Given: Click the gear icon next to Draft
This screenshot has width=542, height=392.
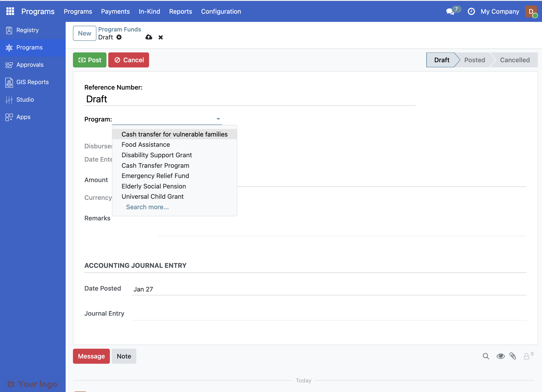Looking at the screenshot, I should [119, 37].
